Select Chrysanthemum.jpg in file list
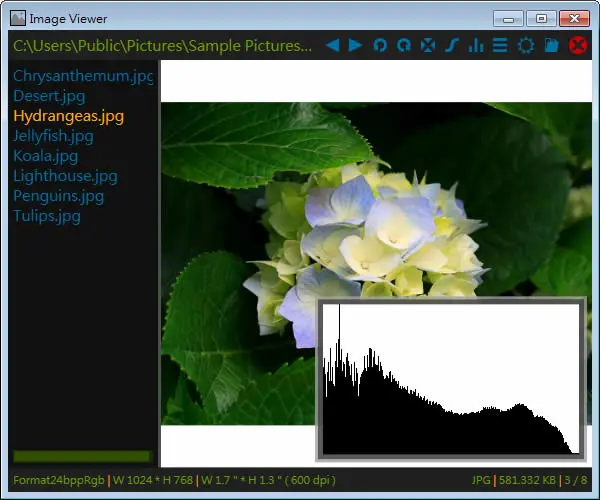Image resolution: width=600 pixels, height=500 pixels. tap(83, 76)
